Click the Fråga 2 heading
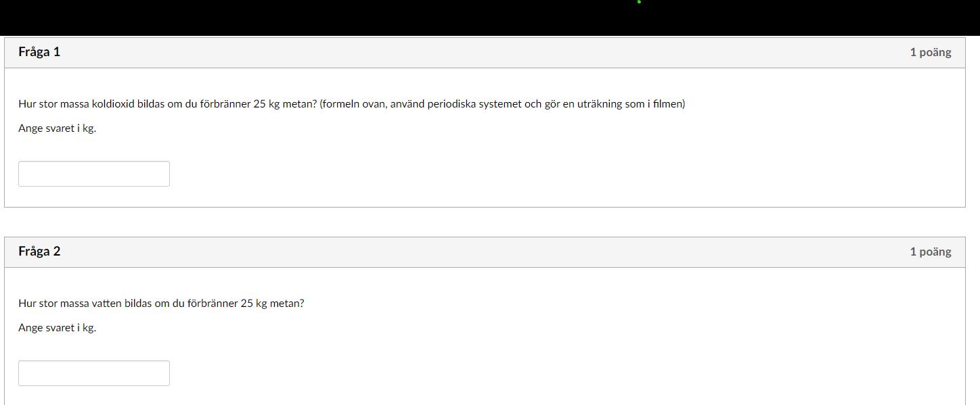Screen dimensions: 980x405 pyautogui.click(x=39, y=252)
